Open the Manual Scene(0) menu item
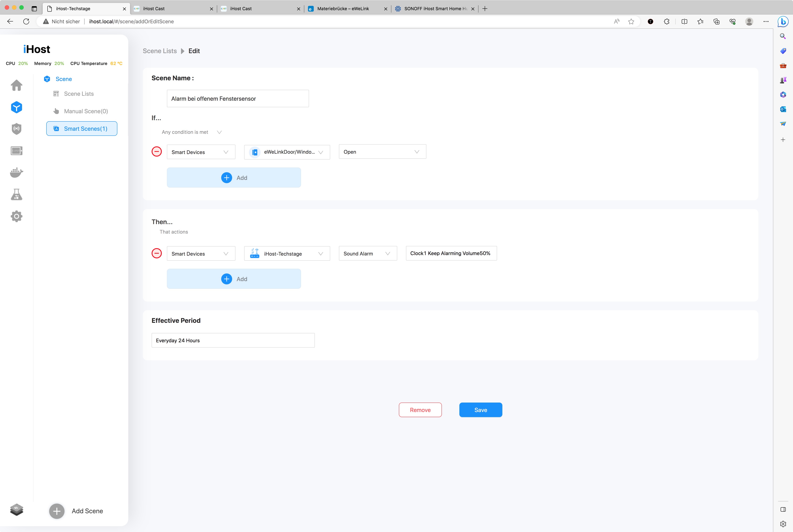Image resolution: width=793 pixels, height=532 pixels. pos(85,111)
